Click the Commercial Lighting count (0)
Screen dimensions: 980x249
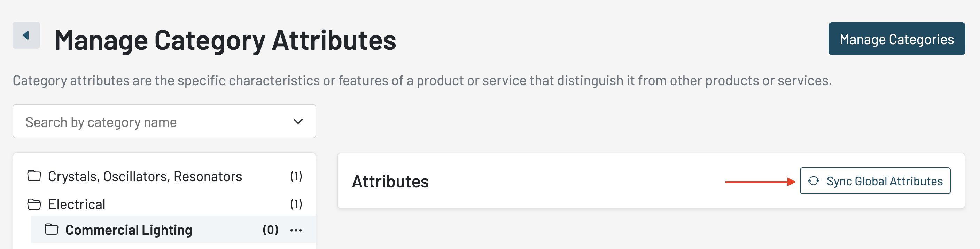tap(271, 230)
